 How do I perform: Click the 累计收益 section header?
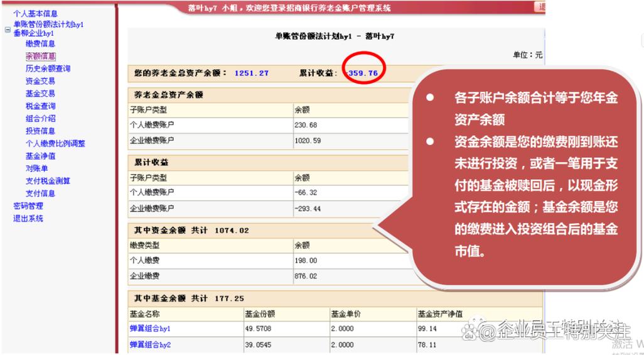[x=151, y=163]
